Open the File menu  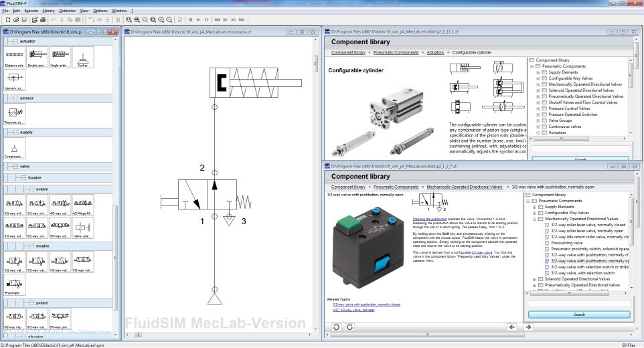tap(5, 11)
